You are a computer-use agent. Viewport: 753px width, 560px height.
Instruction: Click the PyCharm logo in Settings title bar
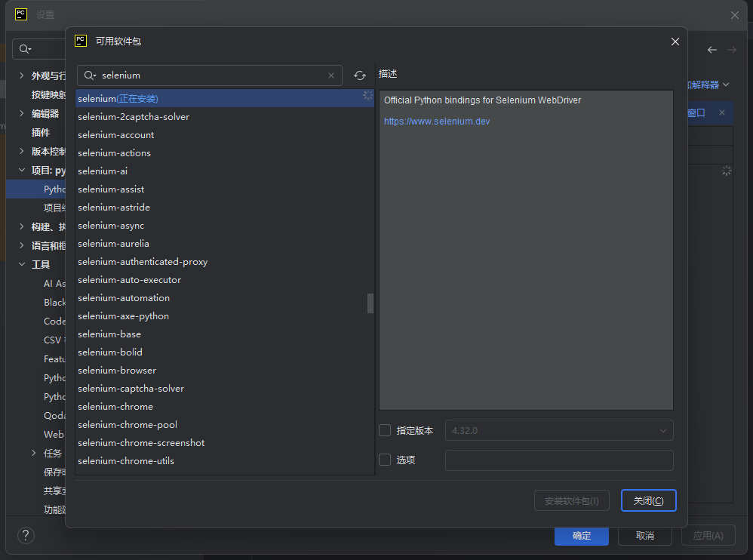21,14
